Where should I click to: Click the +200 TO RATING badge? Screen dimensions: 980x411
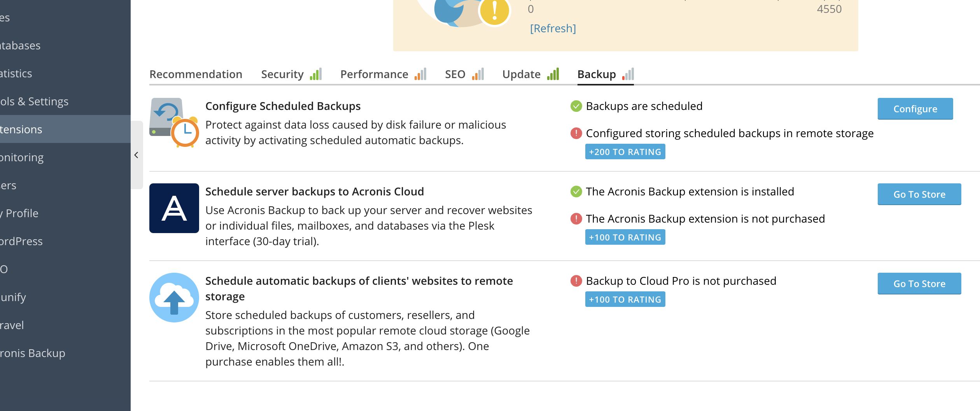pos(625,152)
